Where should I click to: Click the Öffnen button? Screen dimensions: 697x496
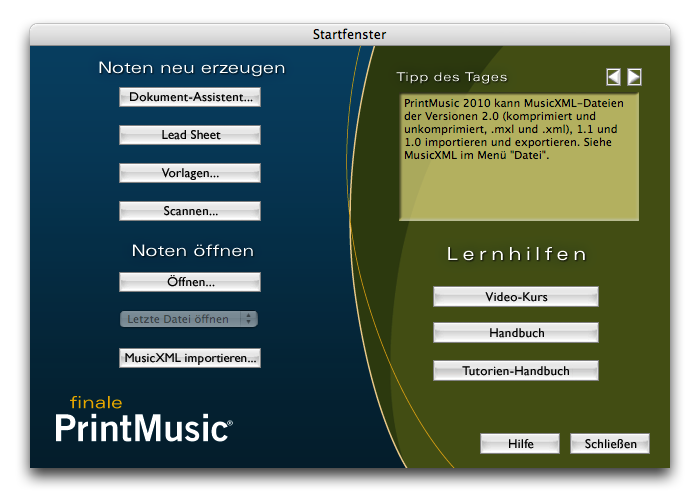click(190, 282)
